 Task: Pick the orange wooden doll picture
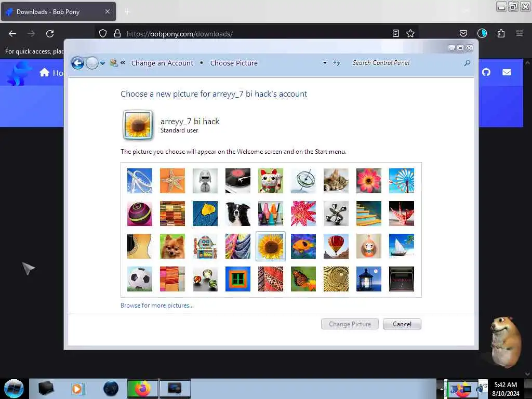pyautogui.click(x=369, y=246)
